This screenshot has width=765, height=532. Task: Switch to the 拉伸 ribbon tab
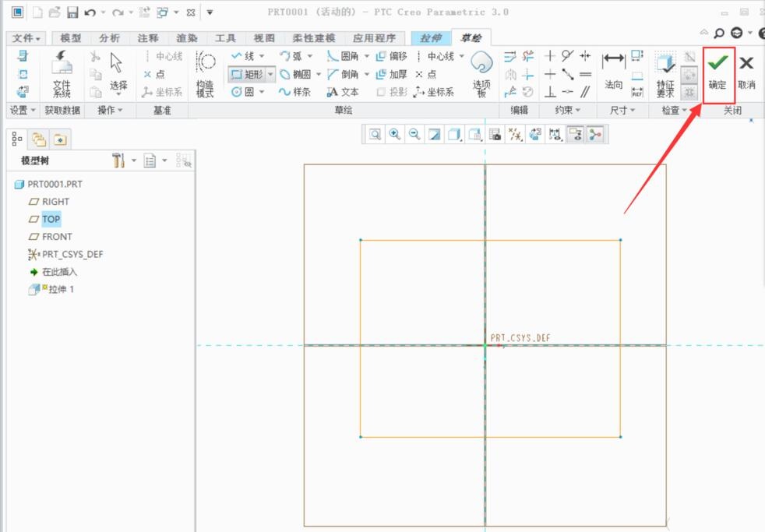431,38
